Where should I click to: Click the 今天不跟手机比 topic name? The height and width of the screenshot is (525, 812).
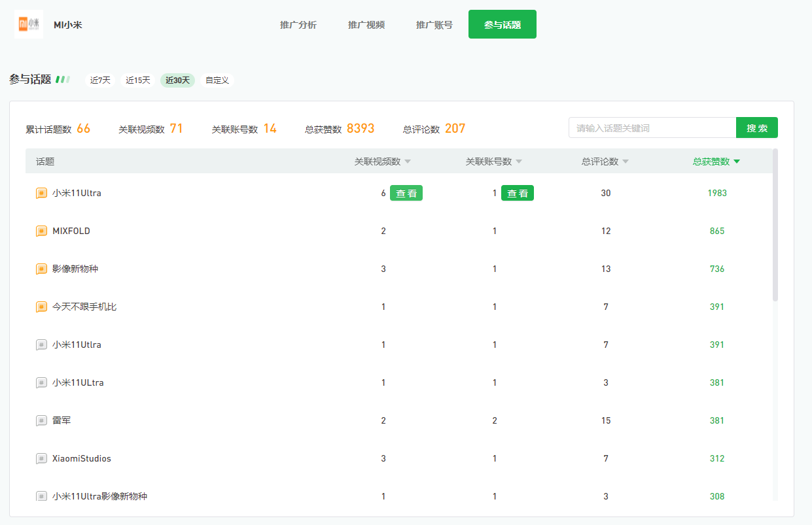tap(84, 307)
